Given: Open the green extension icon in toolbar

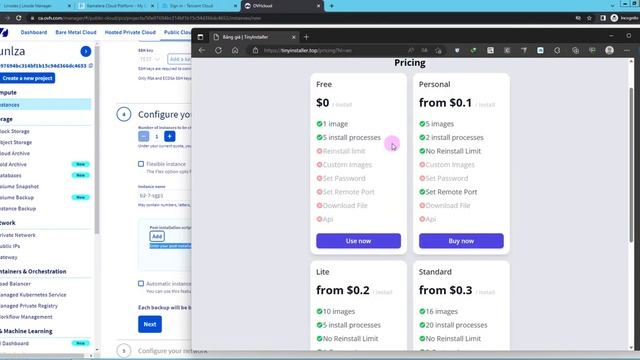Looking at the screenshot, I should pyautogui.click(x=473, y=50).
